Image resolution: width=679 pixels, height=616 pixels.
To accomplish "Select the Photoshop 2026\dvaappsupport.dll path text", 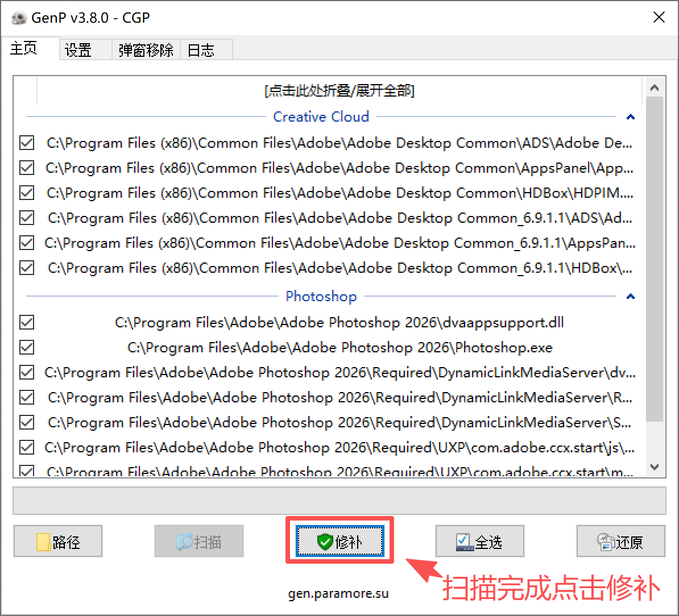I will 339,322.
